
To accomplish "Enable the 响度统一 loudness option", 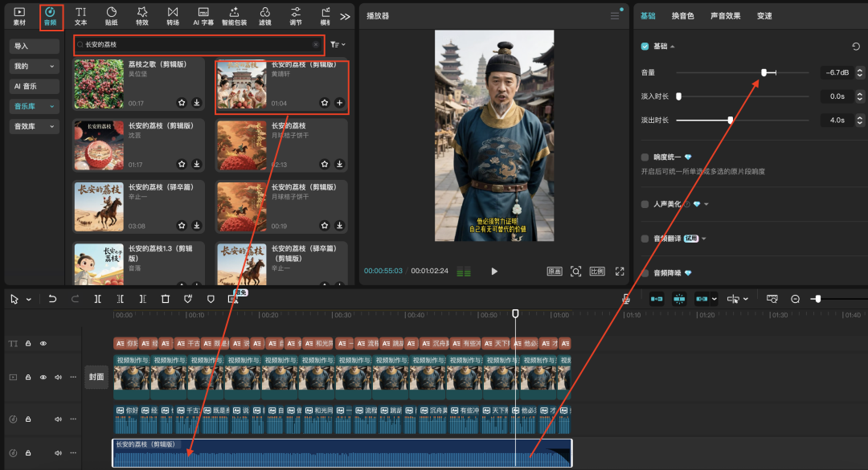I will pyautogui.click(x=644, y=158).
